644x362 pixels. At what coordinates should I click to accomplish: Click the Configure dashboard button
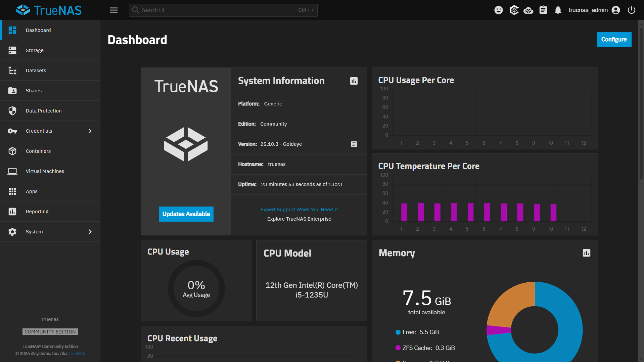(x=614, y=40)
